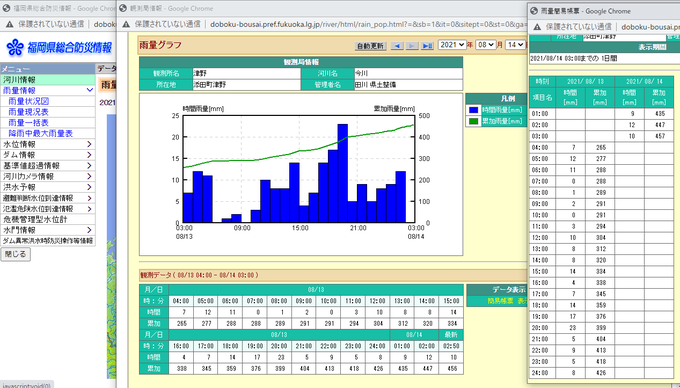Click the 自動更新 button

[x=370, y=46]
